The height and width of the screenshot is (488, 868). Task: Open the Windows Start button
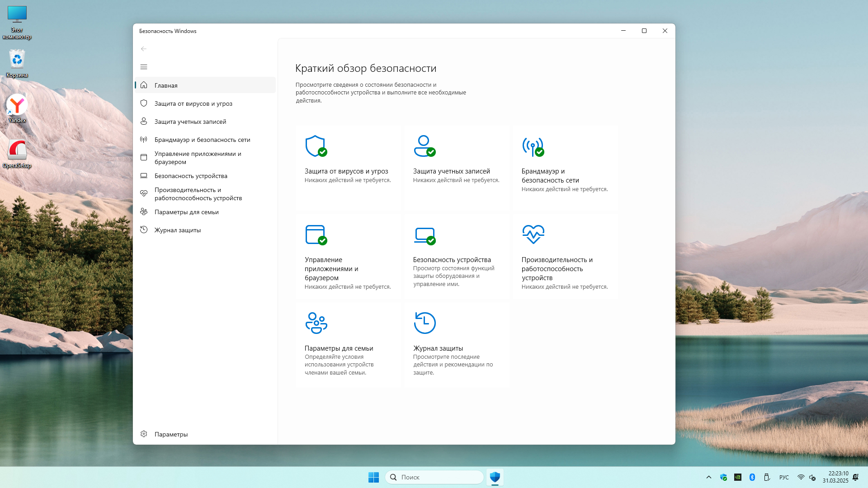[x=373, y=477]
